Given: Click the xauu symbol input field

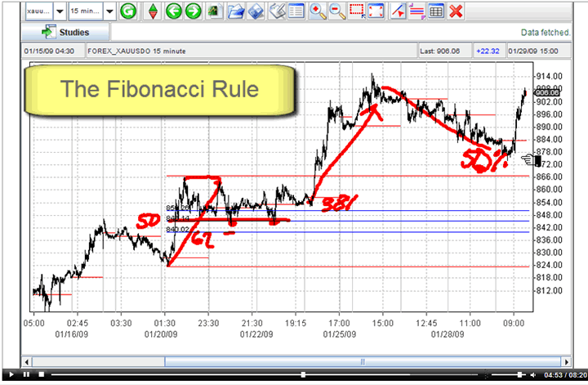Looking at the screenshot, I should tap(39, 11).
